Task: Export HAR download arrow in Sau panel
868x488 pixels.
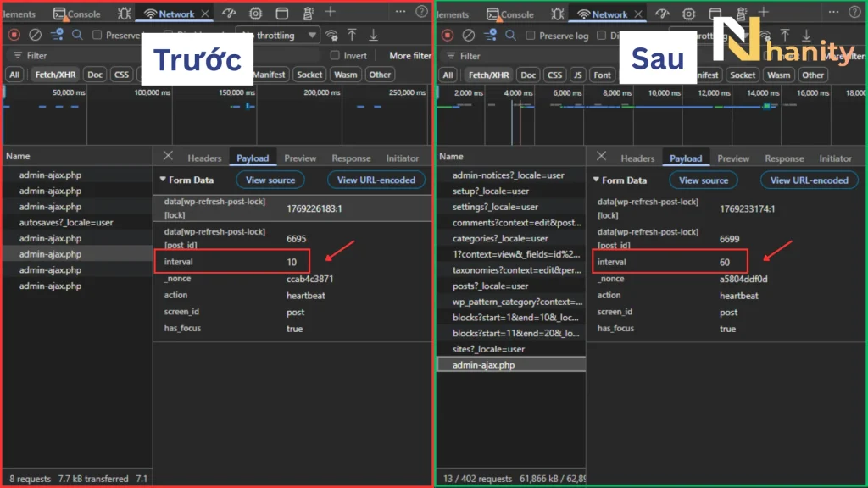Action: tap(807, 36)
